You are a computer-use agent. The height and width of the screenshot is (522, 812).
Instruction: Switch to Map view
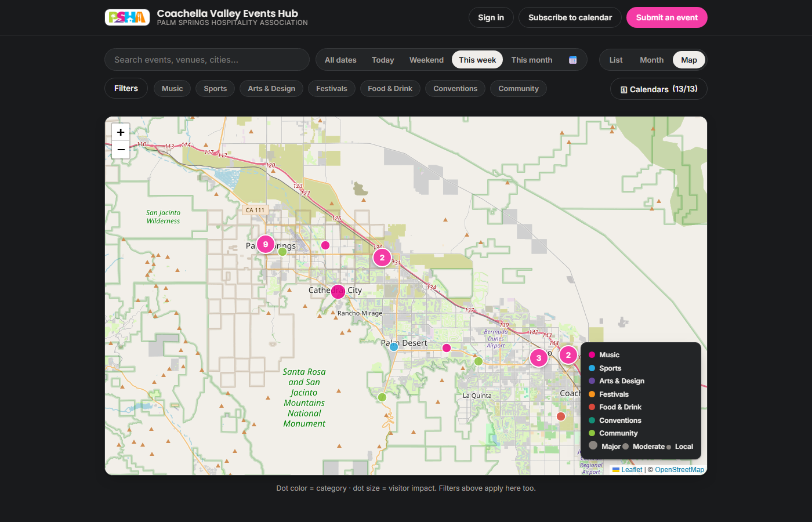[689, 60]
